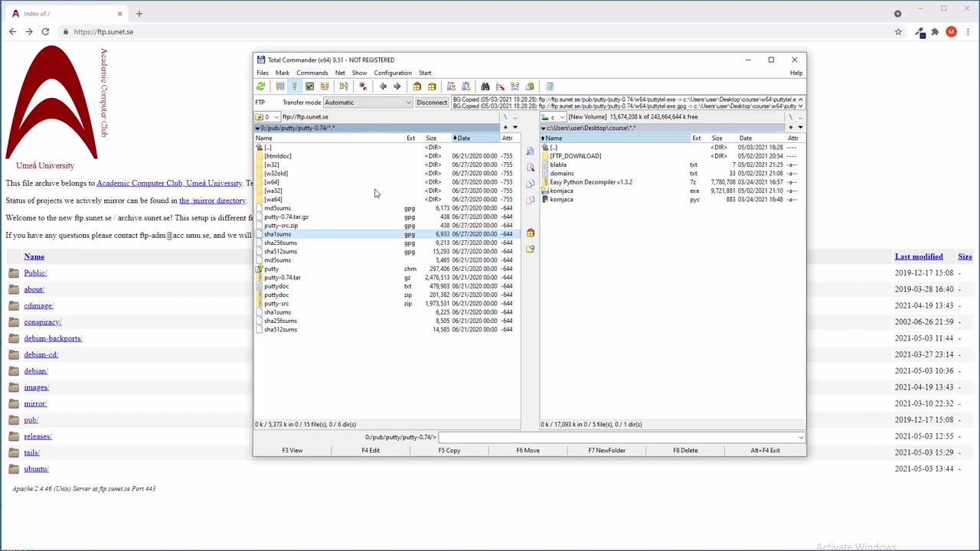
Task: Click the Unpack files toolbar icon
Action: (x=432, y=86)
